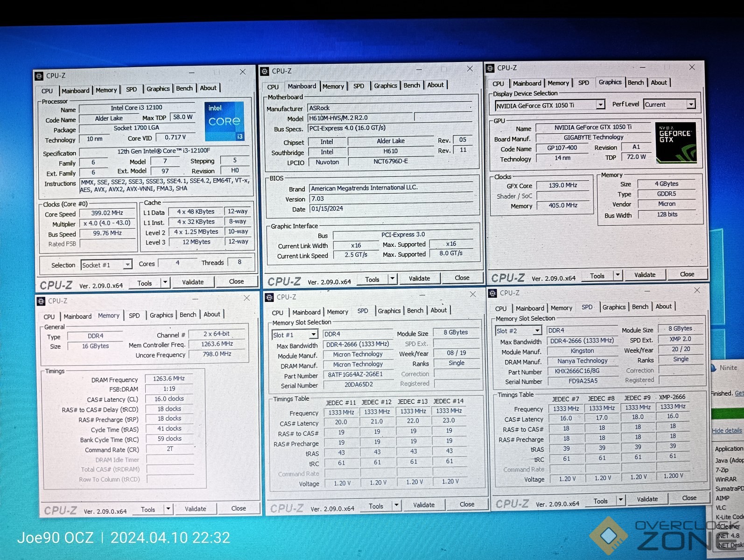This screenshot has height=560, width=744.
Task: Click CPU-Z title icon of Processor window
Action: point(39,76)
